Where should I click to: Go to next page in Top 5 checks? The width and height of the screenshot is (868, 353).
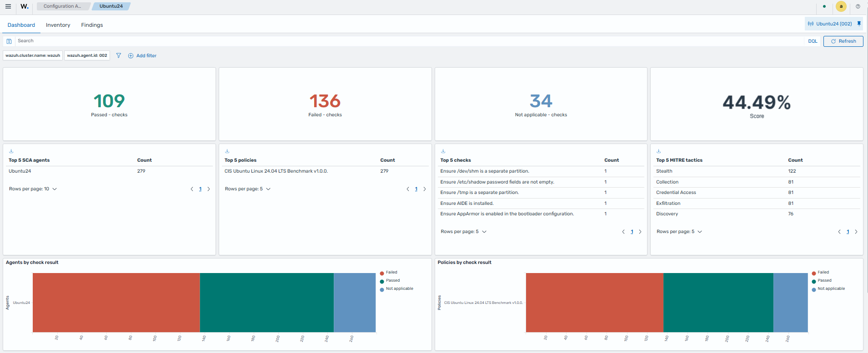point(640,232)
